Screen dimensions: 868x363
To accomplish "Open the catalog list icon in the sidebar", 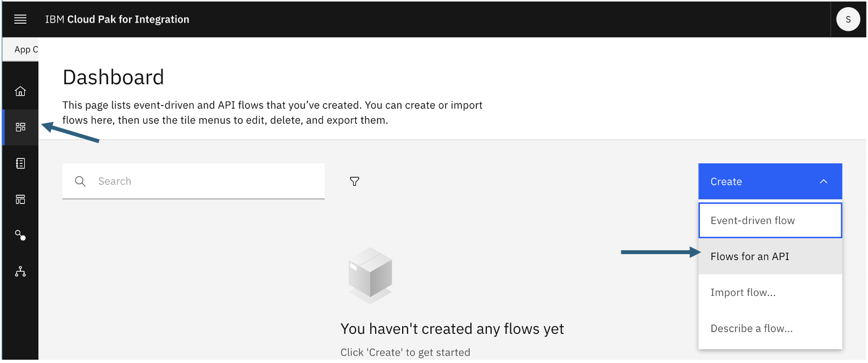I will click(20, 163).
